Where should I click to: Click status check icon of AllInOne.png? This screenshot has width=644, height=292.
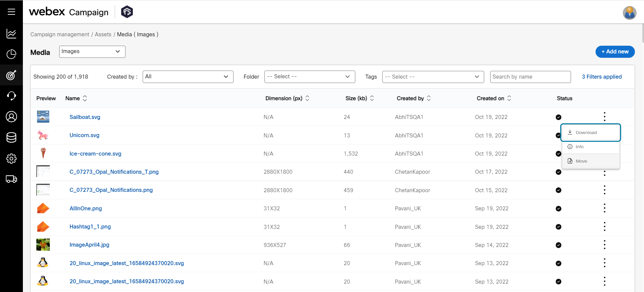[559, 209]
